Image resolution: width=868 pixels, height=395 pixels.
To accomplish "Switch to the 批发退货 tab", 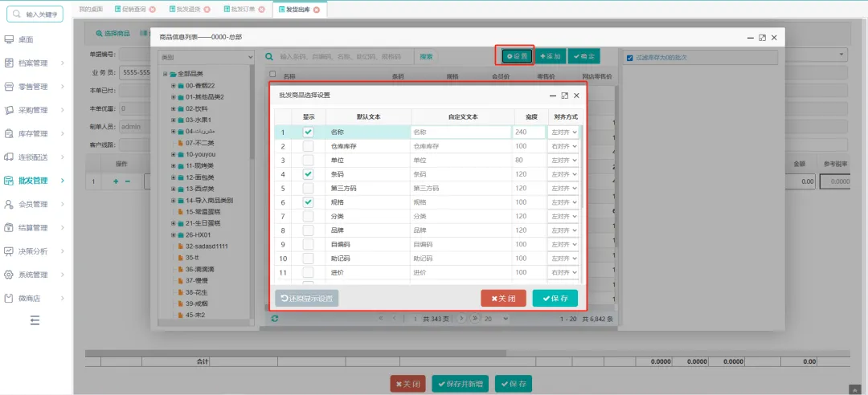I will (x=187, y=10).
